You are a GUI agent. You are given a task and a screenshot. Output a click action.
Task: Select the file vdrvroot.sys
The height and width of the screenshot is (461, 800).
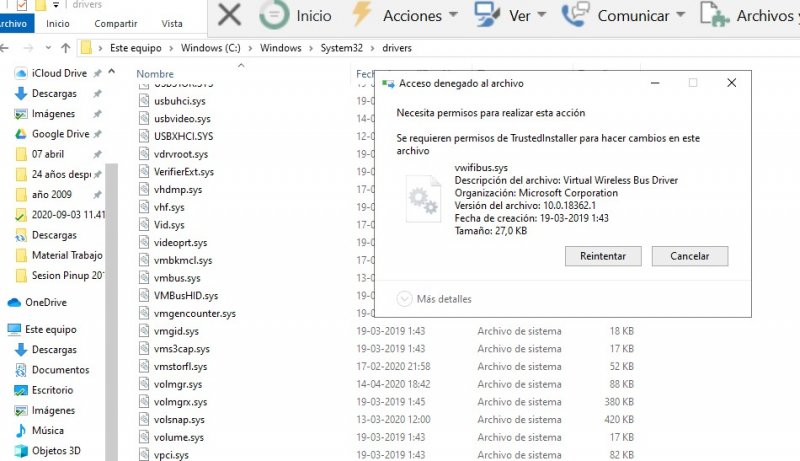[x=181, y=154]
